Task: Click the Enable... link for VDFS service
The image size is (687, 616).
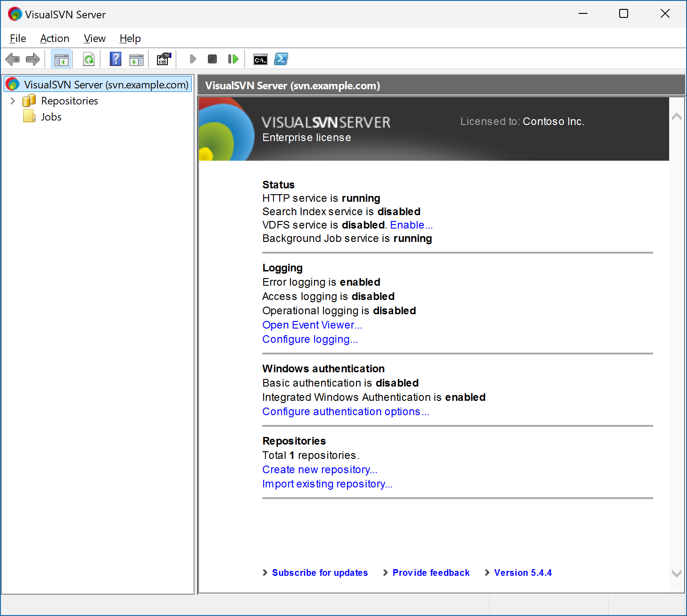Action: (411, 225)
